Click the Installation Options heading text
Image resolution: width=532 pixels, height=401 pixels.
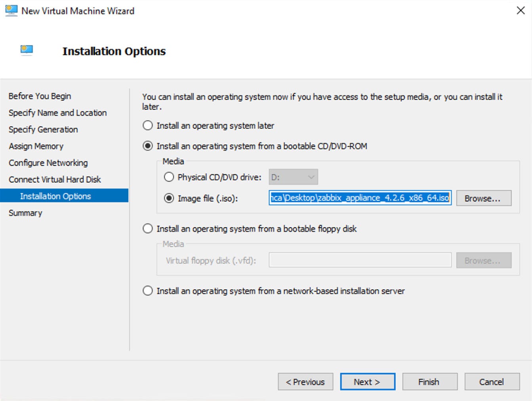114,51
